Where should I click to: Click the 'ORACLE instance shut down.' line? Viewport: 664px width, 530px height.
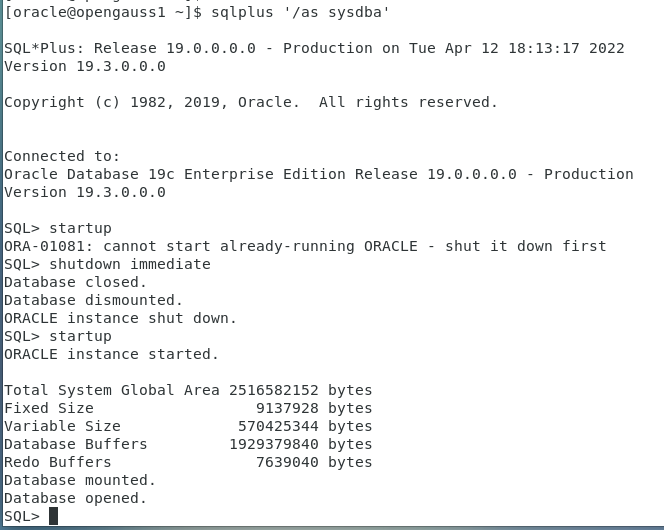tap(120, 318)
